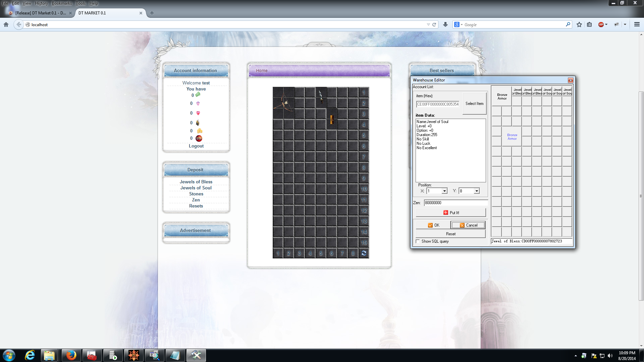Open the Position Y dropdown
Viewport: 644px width, 362px height.
[x=477, y=191]
